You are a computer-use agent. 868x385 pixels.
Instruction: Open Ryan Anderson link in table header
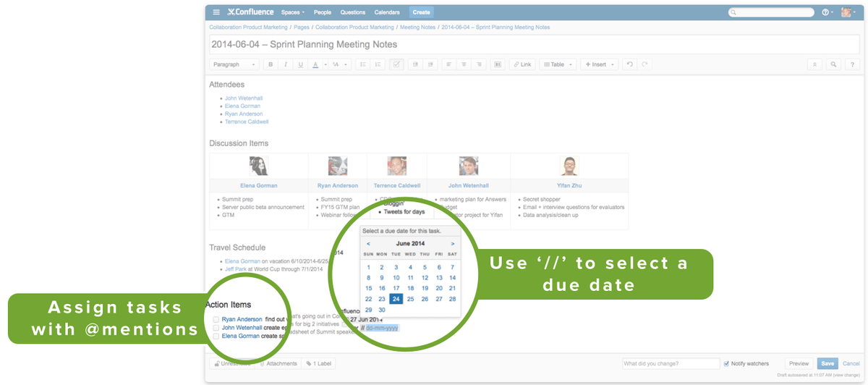click(338, 186)
